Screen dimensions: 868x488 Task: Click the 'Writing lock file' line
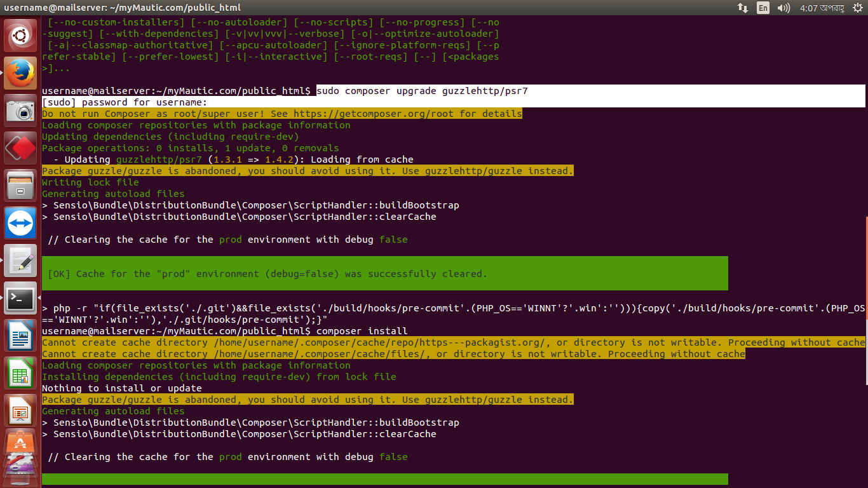tap(90, 182)
